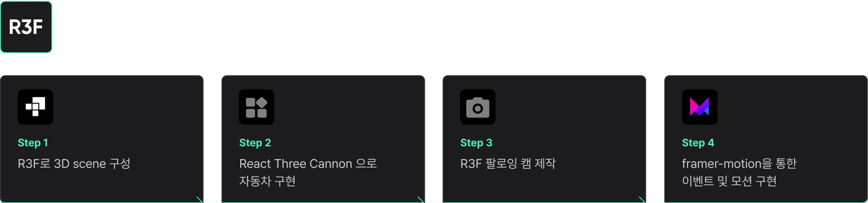Select the stacked blocks icon in Step 1

click(35, 107)
